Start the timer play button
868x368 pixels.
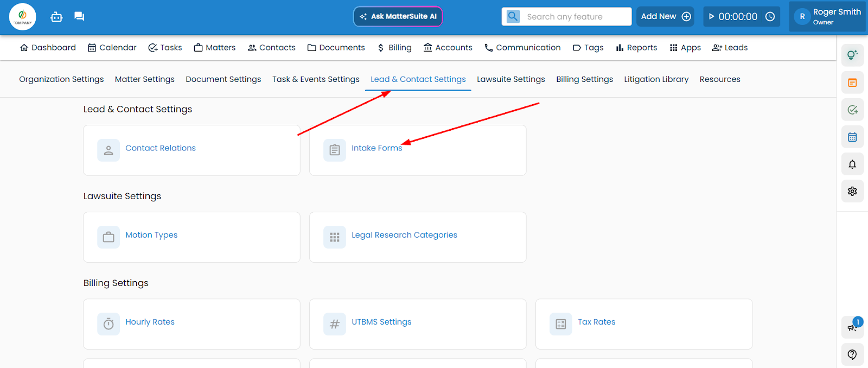point(712,17)
